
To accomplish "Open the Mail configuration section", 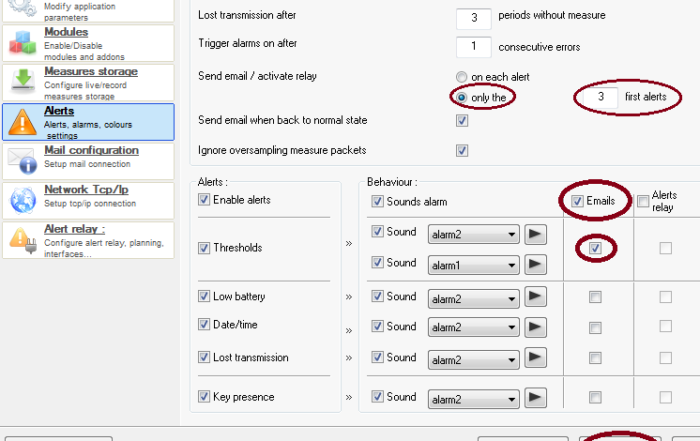I will [x=91, y=150].
